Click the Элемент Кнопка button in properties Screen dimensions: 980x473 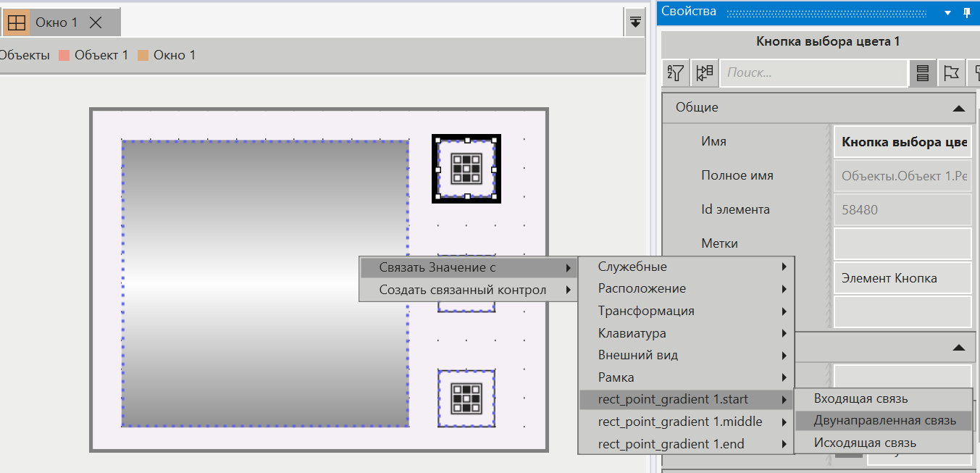tap(902, 277)
